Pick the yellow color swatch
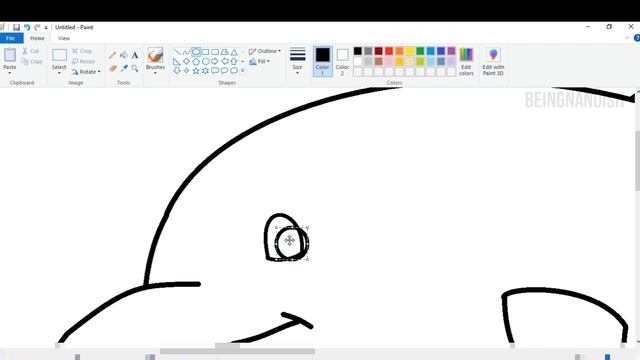This screenshot has height=360, width=640. point(410,51)
